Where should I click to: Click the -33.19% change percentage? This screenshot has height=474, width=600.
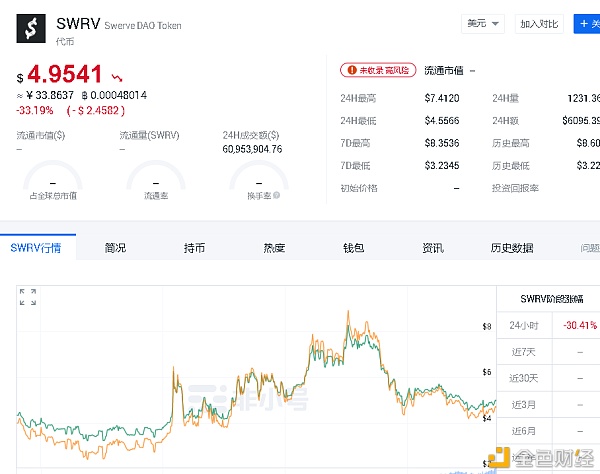pyautogui.click(x=35, y=111)
